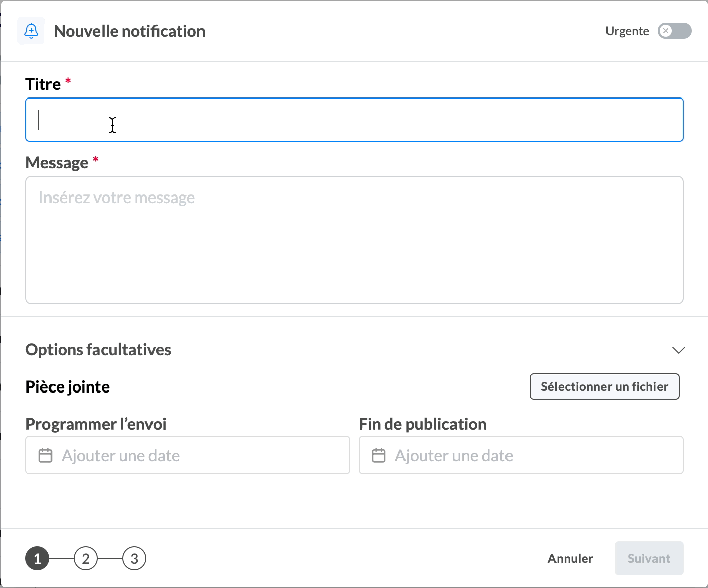
Task: Click the Pièce jointe label
Action: pyautogui.click(x=68, y=387)
